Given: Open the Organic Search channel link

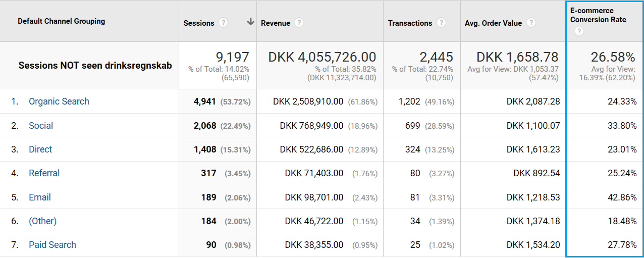Looking at the screenshot, I should (x=59, y=101).
